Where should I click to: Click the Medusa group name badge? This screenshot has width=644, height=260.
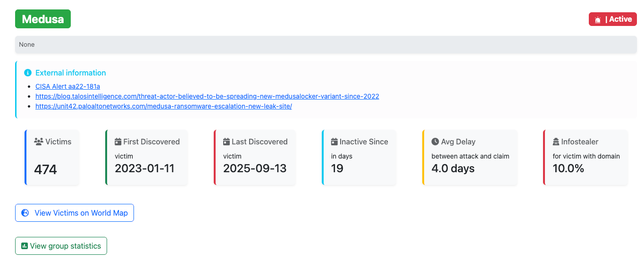tap(43, 19)
